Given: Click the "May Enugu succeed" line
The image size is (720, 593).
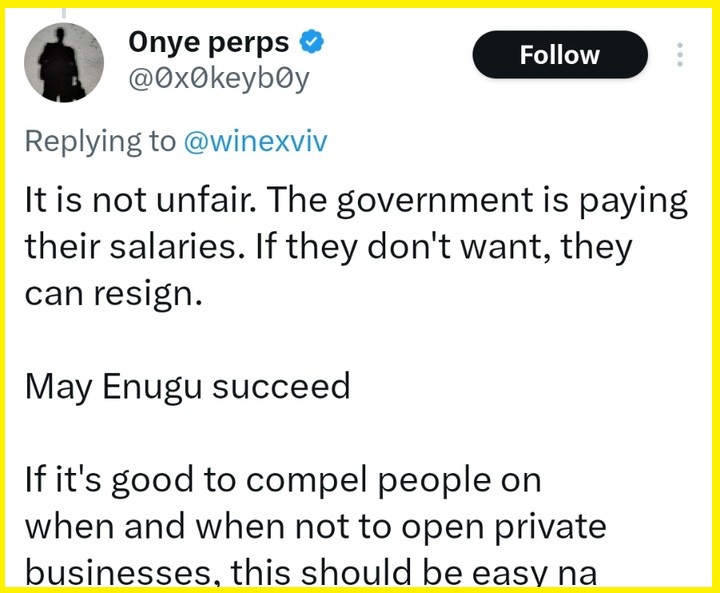Looking at the screenshot, I should coord(187,386).
